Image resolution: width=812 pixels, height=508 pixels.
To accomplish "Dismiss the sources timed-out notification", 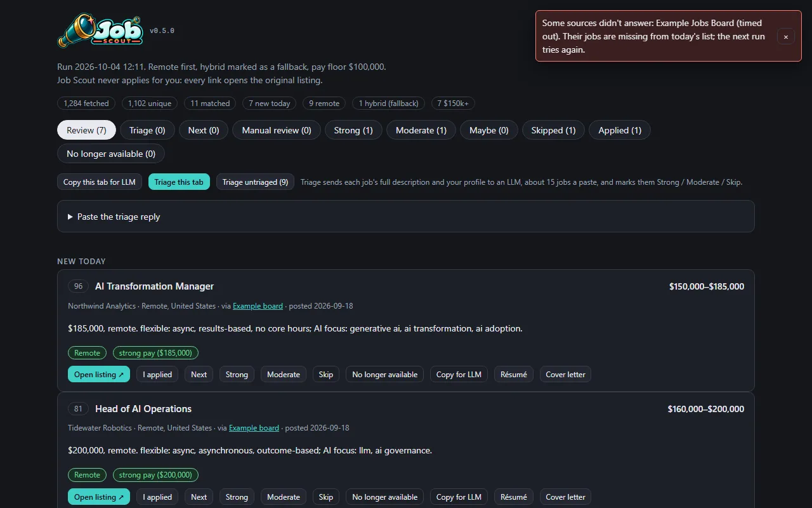I will 785,37.
